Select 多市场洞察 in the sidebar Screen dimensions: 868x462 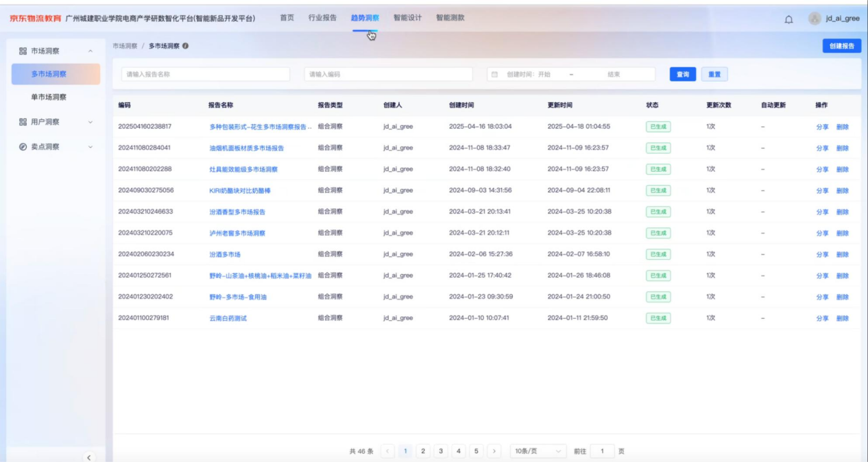click(56, 74)
